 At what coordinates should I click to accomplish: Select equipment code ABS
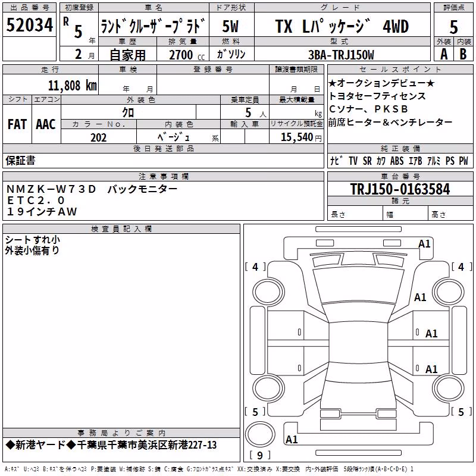tap(397, 161)
